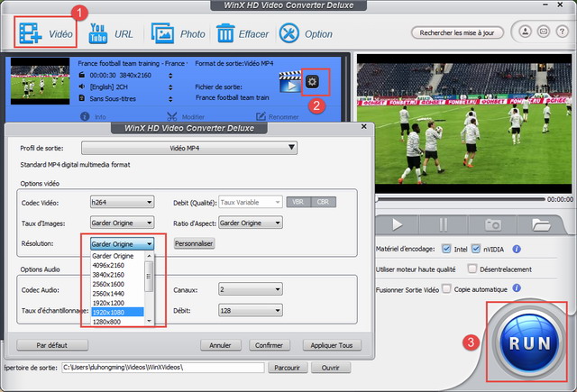Open the gear codec settings icon

click(313, 81)
